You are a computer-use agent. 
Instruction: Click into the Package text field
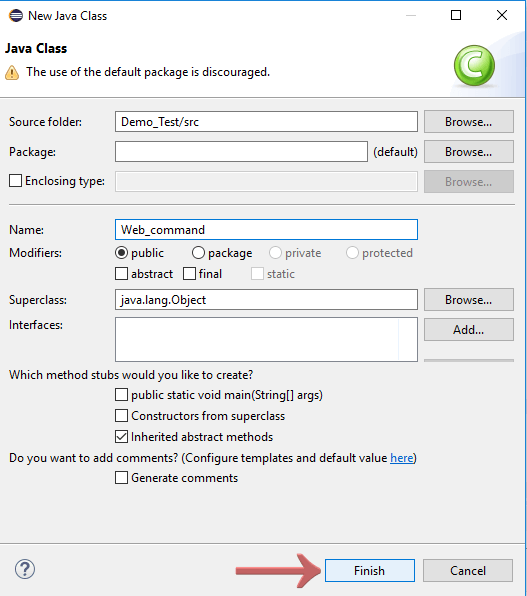[x=241, y=152]
